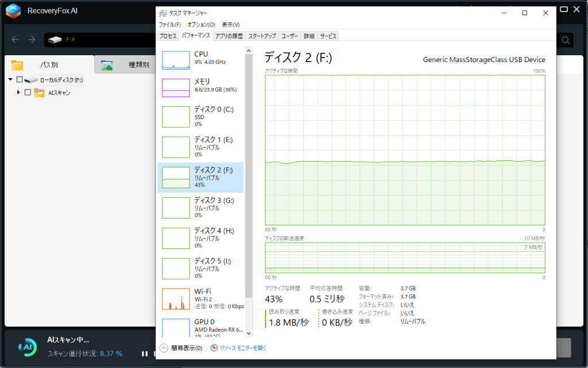Open the オプション menu in Task Manager
The height and width of the screenshot is (368, 588).
201,25
